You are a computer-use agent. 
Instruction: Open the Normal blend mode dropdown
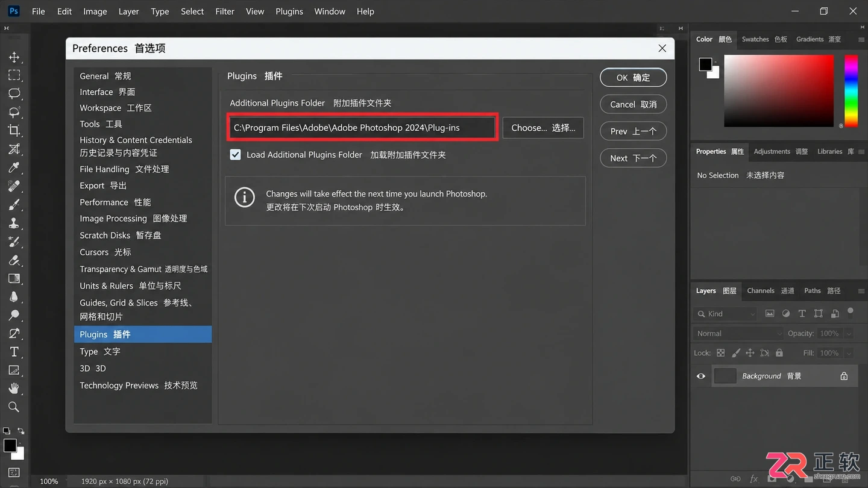click(x=738, y=333)
